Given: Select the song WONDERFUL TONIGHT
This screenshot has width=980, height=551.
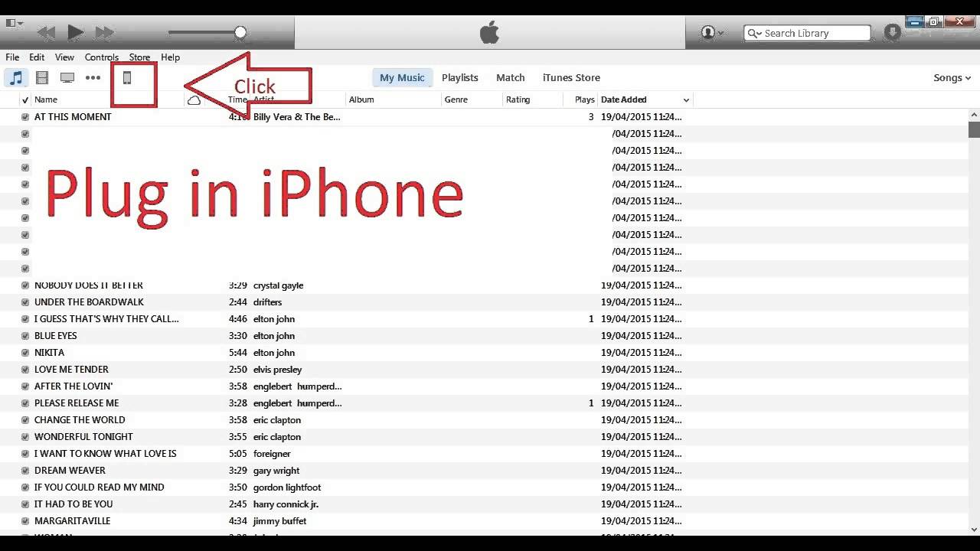Looking at the screenshot, I should click(x=83, y=437).
